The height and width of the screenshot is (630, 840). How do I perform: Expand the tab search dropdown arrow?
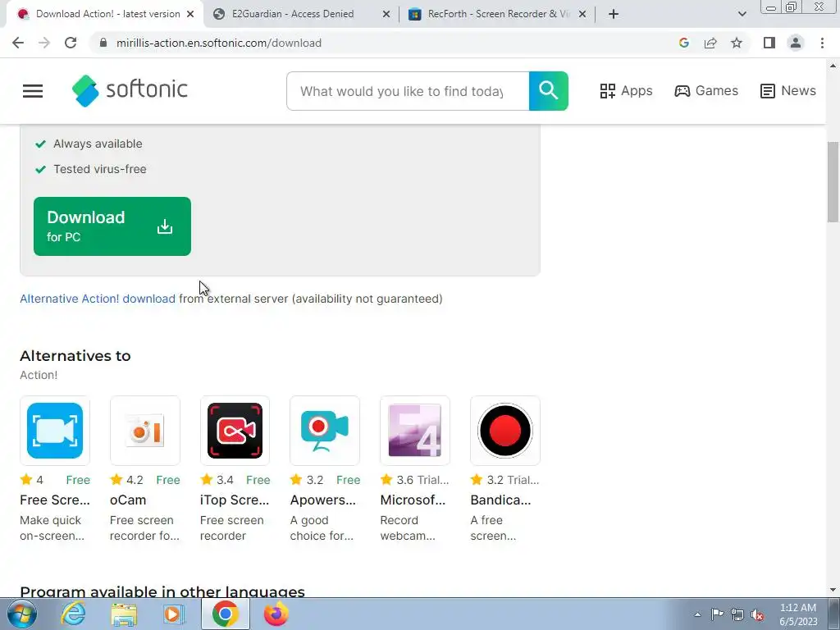(742, 15)
